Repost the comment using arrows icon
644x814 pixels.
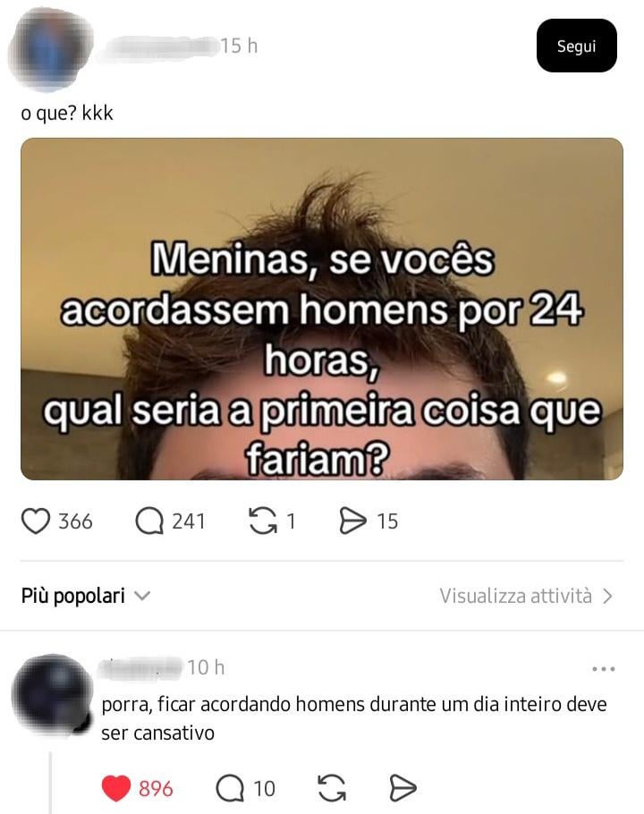click(332, 789)
